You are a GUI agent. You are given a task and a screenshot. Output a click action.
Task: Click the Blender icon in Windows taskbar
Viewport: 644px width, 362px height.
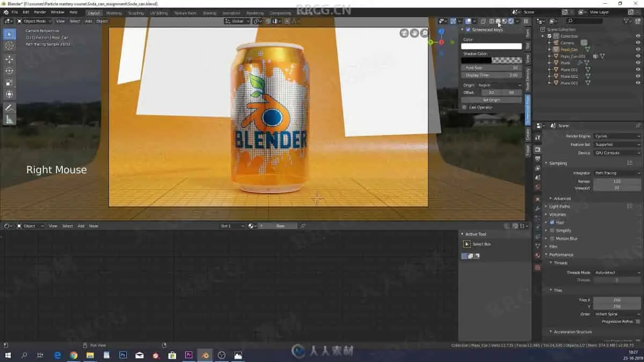coord(204,355)
